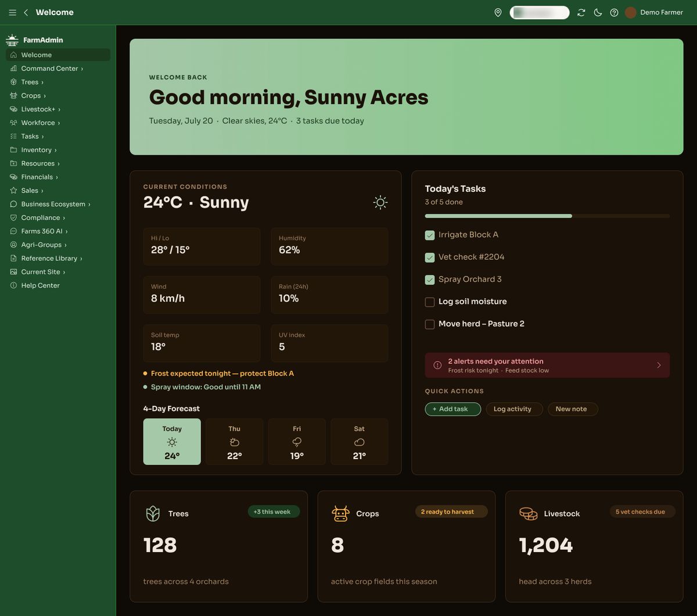This screenshot has height=616, width=697.
Task: Click the refresh sync icon
Action: [581, 12]
